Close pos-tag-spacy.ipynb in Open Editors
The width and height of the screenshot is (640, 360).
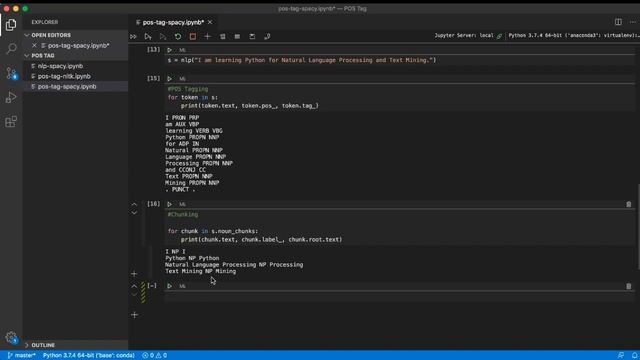pos(34,45)
